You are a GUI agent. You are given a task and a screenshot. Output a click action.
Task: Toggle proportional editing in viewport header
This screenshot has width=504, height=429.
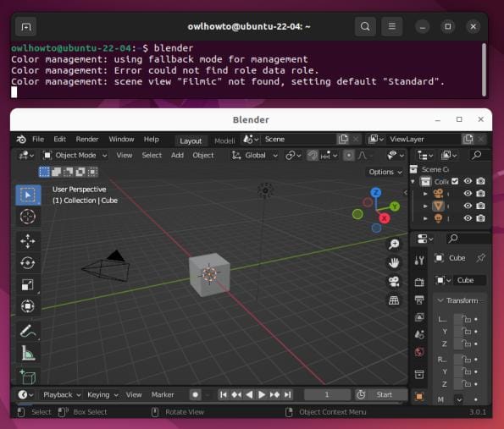(x=348, y=156)
